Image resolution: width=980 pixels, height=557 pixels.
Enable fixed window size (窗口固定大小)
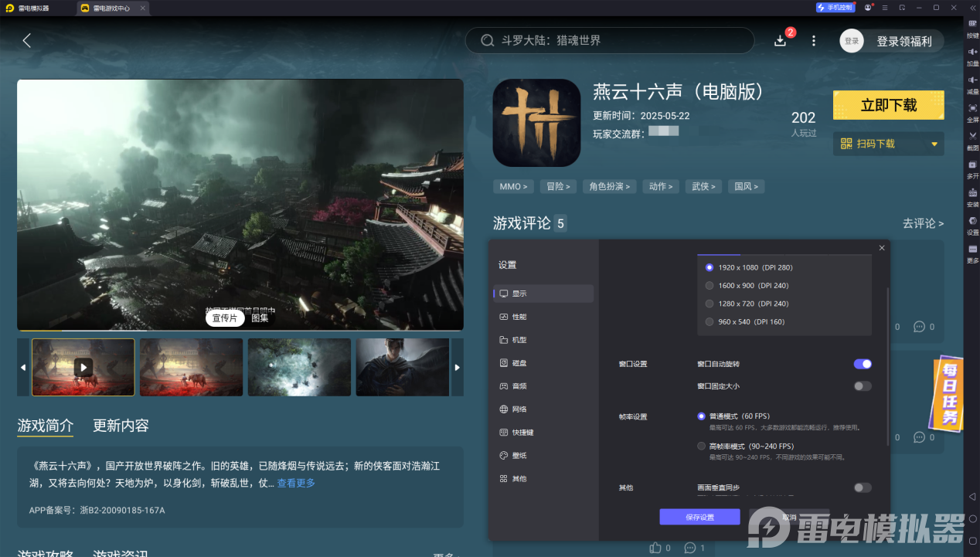[862, 385]
